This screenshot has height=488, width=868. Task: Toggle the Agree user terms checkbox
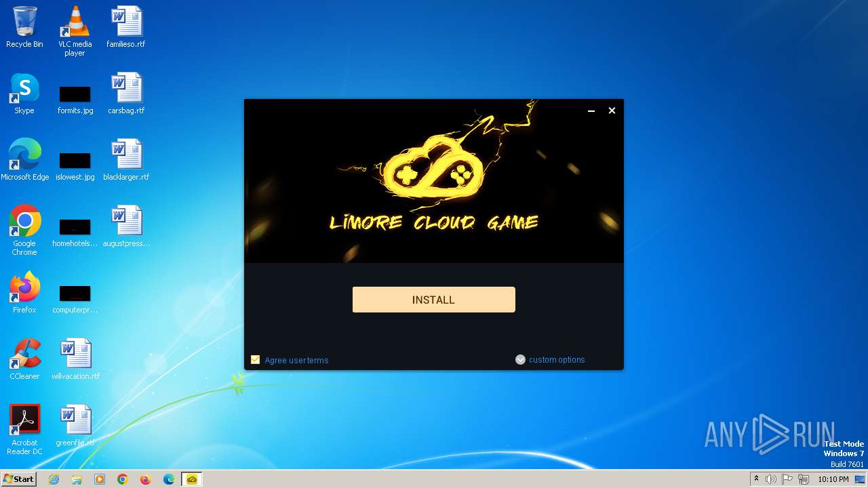[256, 360]
